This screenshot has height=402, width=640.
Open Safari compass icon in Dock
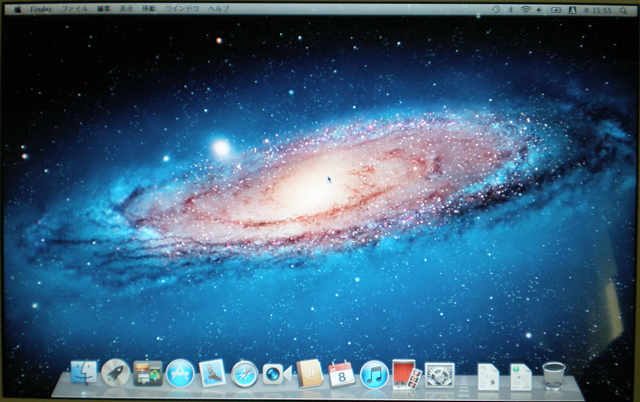[x=244, y=374]
